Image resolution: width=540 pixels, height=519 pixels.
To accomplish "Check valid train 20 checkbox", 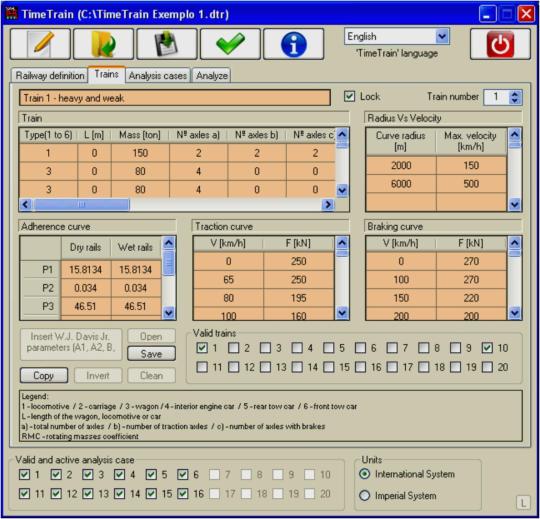I will pos(487,367).
